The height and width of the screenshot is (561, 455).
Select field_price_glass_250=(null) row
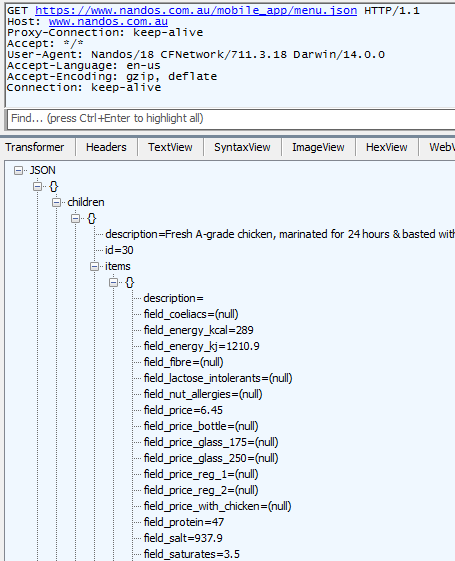(211, 458)
